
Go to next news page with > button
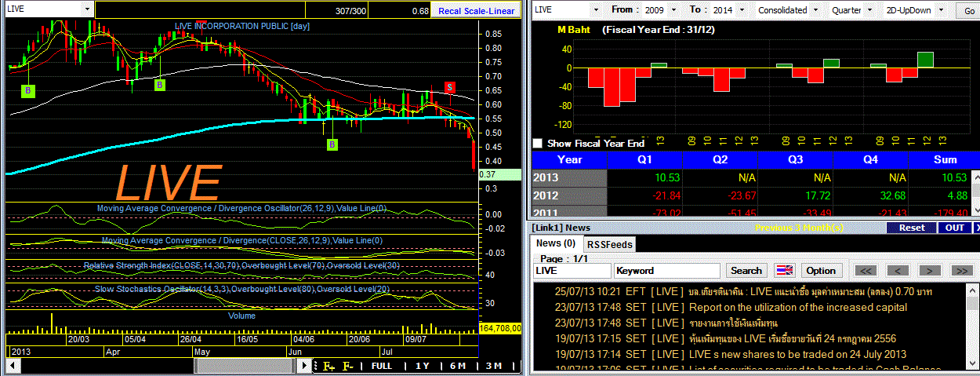[x=929, y=271]
